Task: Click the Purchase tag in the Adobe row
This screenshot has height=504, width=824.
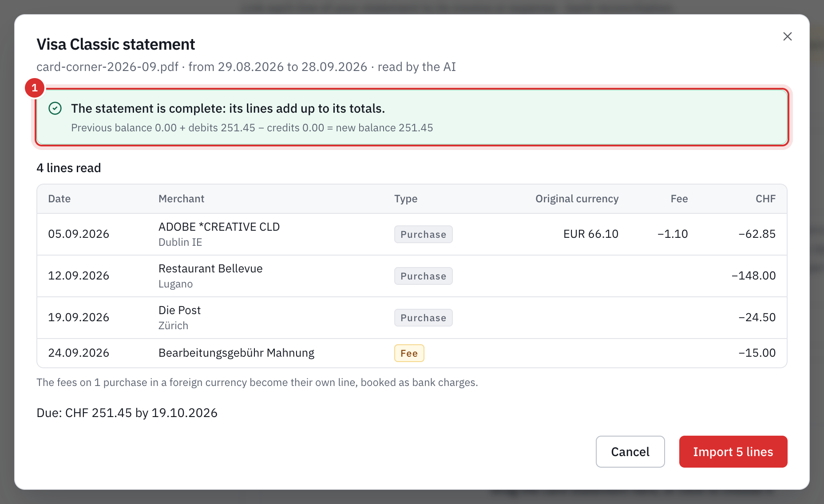Action: tap(423, 234)
